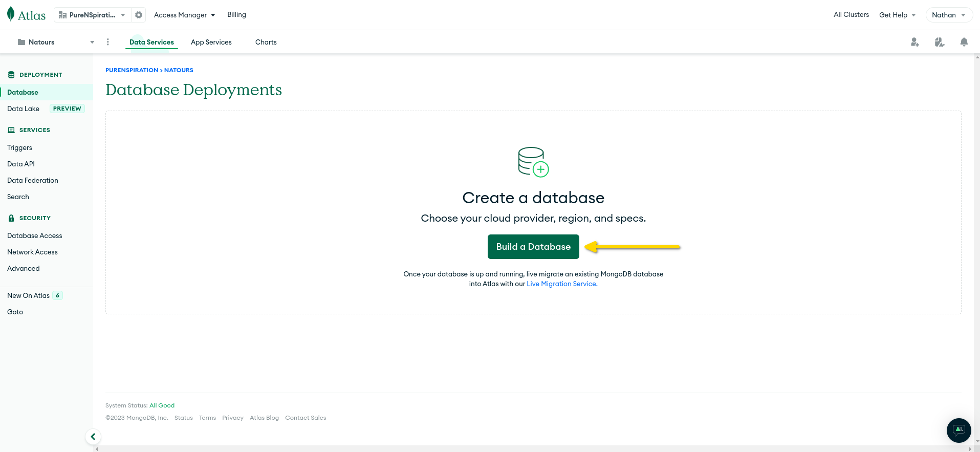Viewport: 980px width, 452px height.
Task: Open Search in the sidebar
Action: click(x=18, y=197)
